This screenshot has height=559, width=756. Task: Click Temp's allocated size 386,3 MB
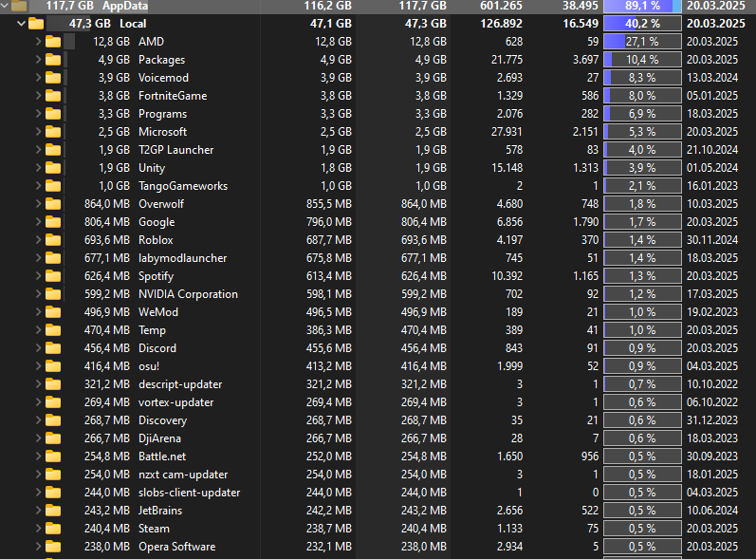[329, 330]
